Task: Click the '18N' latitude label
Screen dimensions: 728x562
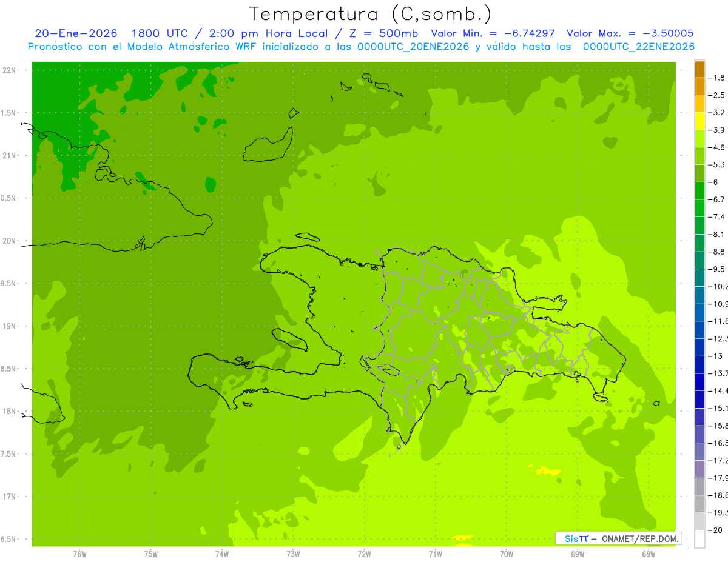Action: pos(10,411)
